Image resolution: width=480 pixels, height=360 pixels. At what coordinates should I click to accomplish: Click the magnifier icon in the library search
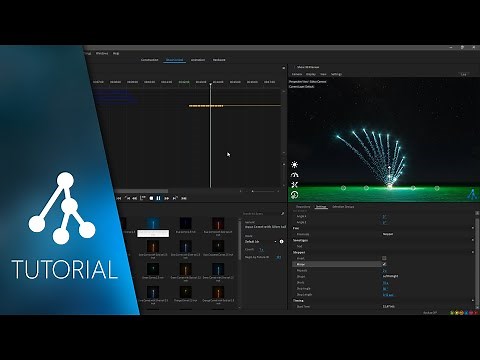(x=283, y=214)
